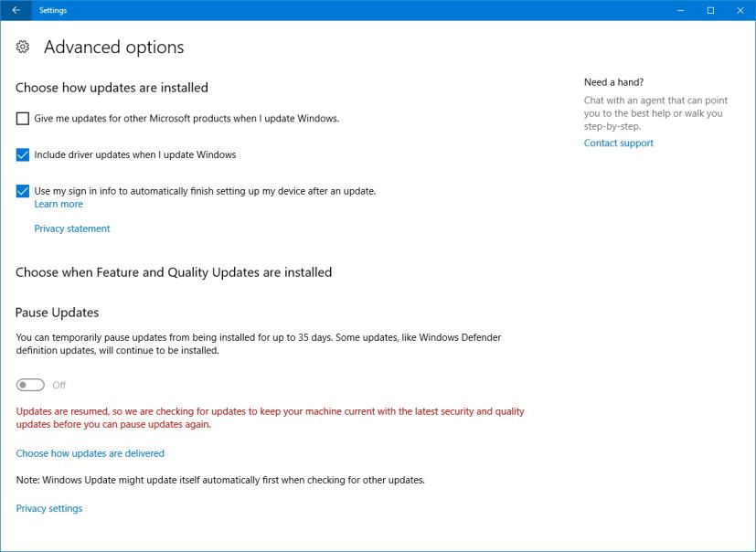Click the red updates resumed notice text
756x552 pixels.
click(x=271, y=418)
